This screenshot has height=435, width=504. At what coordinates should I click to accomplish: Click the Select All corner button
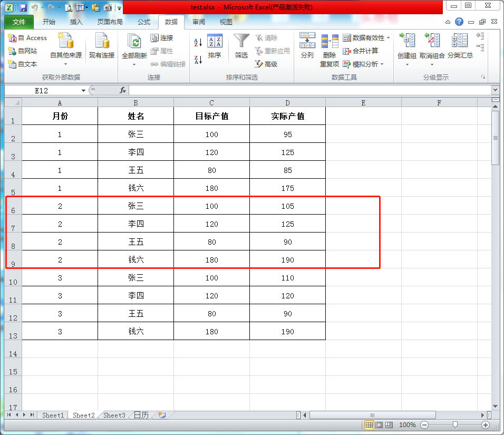[x=13, y=103]
